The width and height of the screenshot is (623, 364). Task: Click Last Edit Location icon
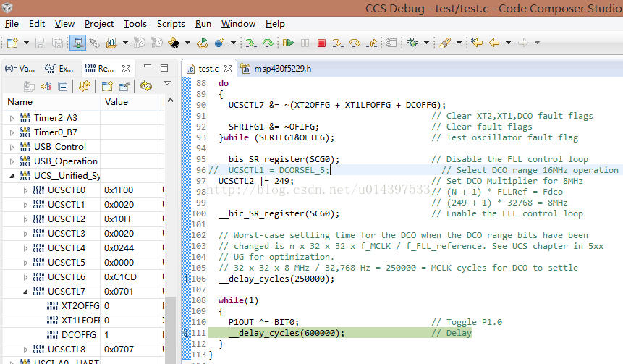477,43
